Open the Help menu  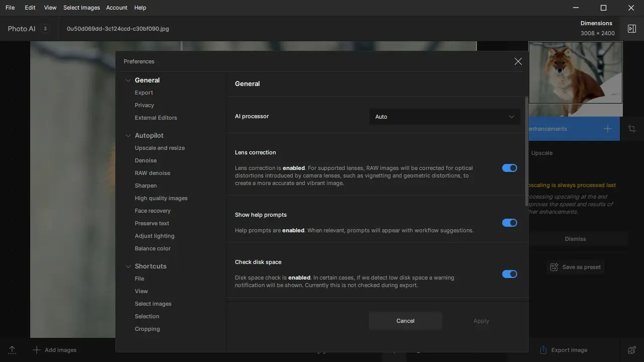point(140,8)
